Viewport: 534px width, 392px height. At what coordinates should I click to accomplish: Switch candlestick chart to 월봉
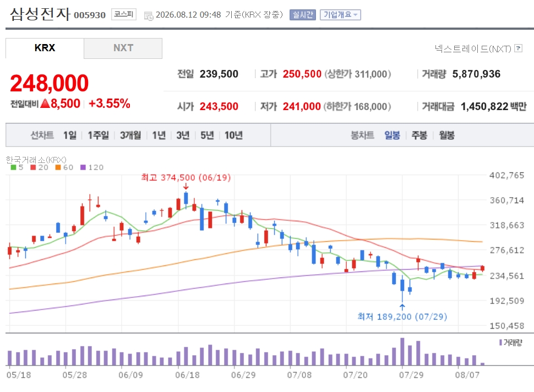coord(446,135)
